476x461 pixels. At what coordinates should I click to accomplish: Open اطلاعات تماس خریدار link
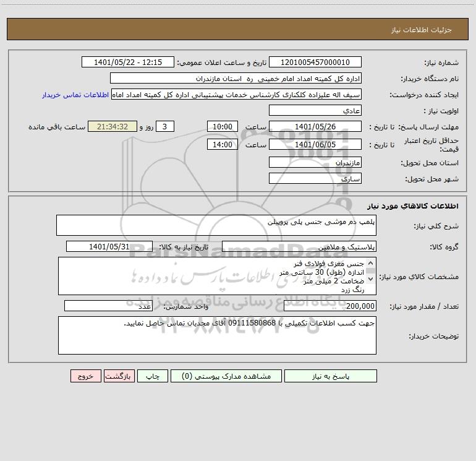pos(75,95)
